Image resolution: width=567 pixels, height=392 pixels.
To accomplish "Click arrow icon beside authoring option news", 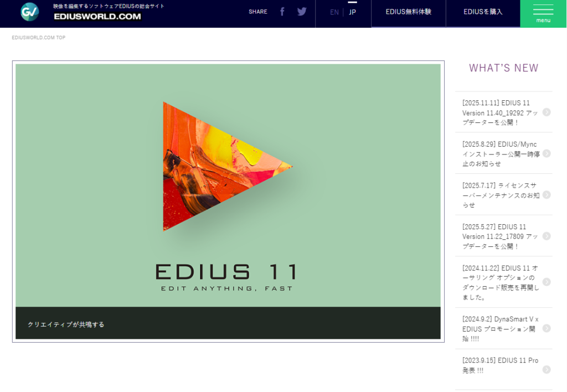I will coord(547,282).
